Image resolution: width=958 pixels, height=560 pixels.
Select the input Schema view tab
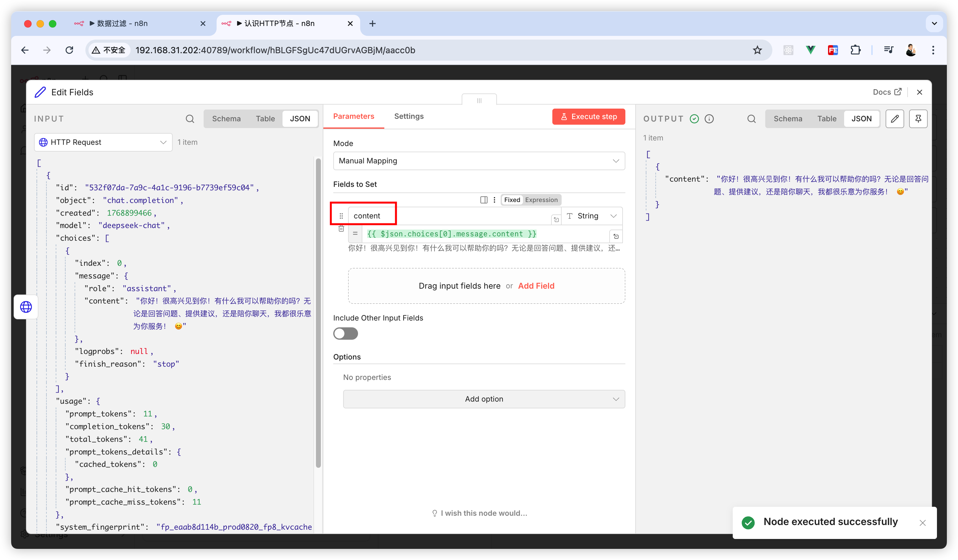pyautogui.click(x=226, y=118)
